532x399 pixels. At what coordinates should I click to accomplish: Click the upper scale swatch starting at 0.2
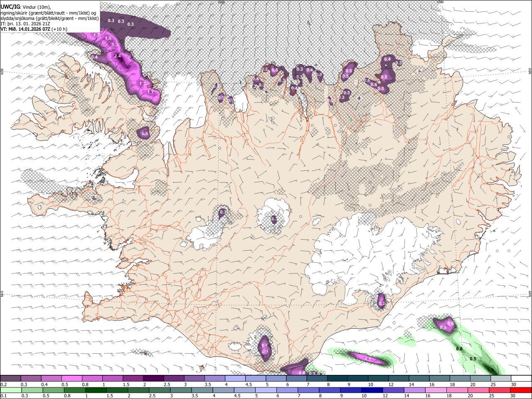(11, 378)
